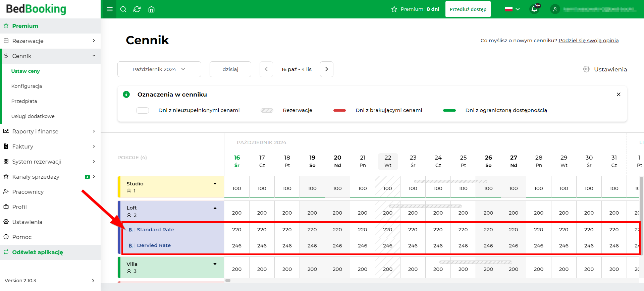644x291 pixels.
Task: Expand the Studio room rates
Action: coord(215,184)
